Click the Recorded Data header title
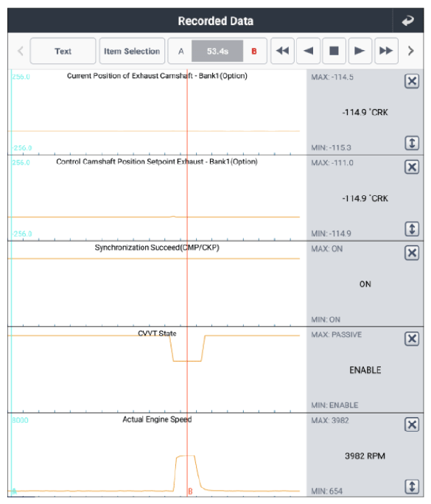Viewport: 431px width, 504px height. pos(216,21)
